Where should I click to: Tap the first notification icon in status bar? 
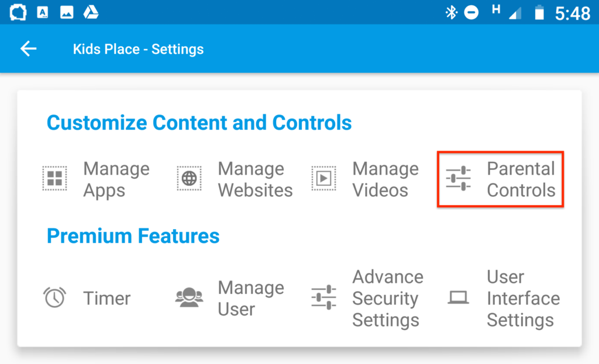(18, 13)
